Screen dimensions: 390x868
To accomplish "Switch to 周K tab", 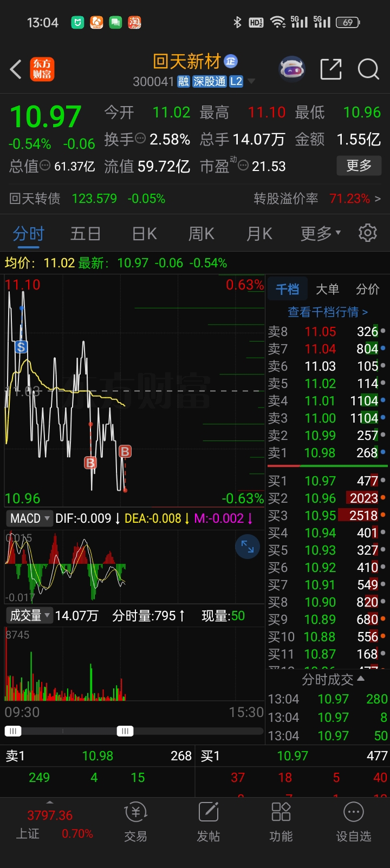I will (201, 233).
